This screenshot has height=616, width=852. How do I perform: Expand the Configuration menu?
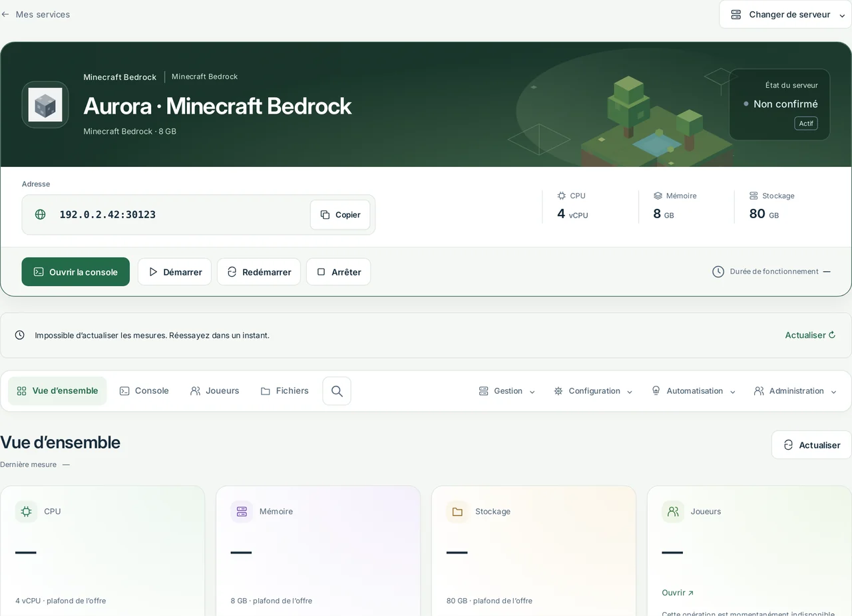click(593, 391)
